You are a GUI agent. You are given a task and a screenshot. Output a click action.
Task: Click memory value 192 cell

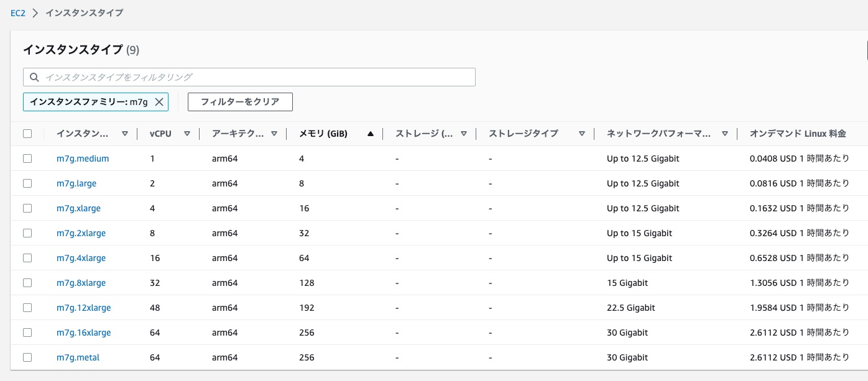click(x=307, y=308)
